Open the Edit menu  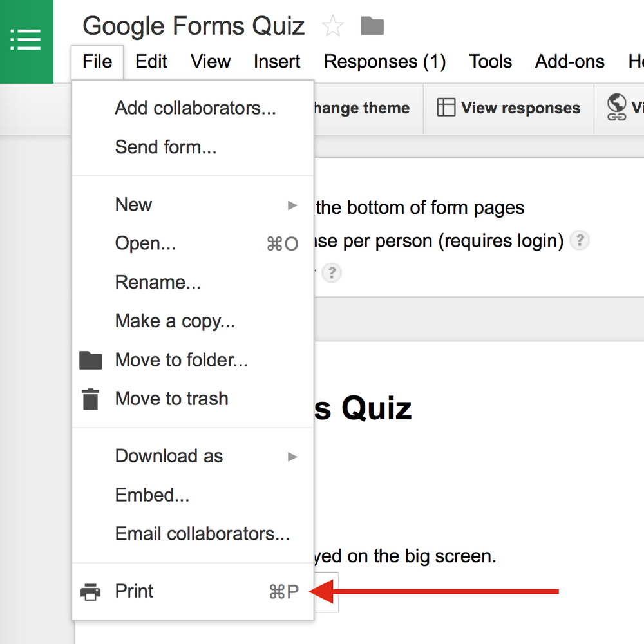[151, 62]
